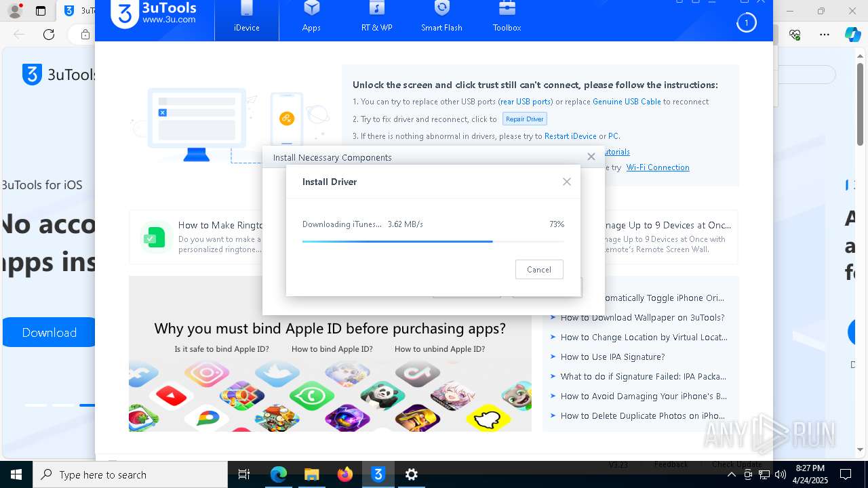Open the How to Make Ringtone article
Viewport: 868px width, 488px height.
(220, 225)
